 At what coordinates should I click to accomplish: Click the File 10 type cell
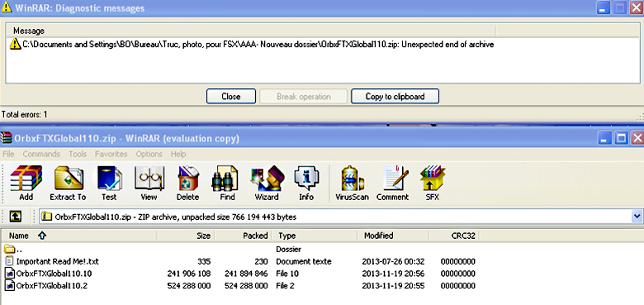click(287, 274)
